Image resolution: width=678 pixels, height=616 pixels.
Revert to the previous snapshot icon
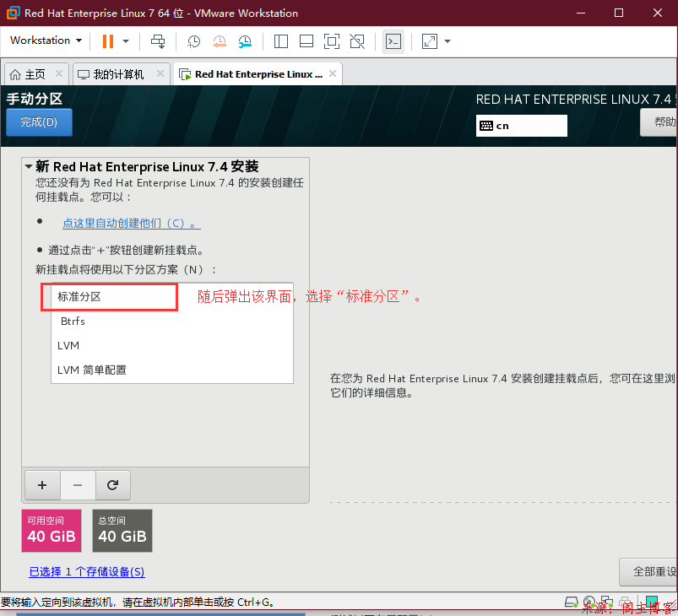point(220,41)
